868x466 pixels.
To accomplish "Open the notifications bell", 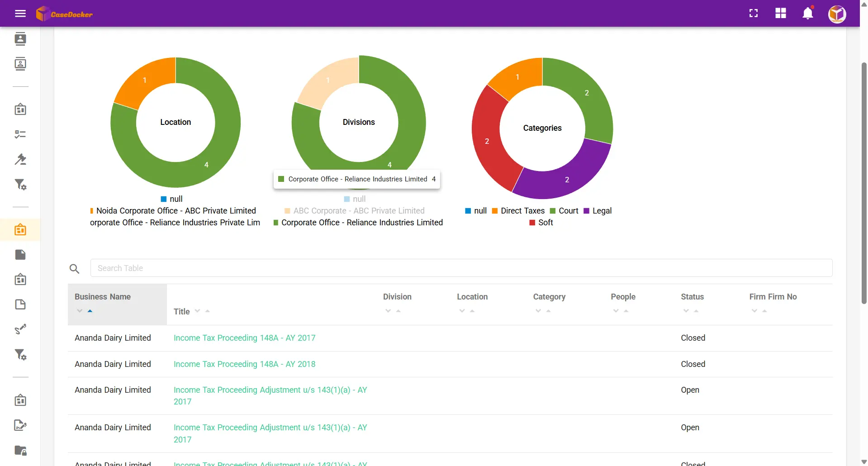I will coord(808,13).
